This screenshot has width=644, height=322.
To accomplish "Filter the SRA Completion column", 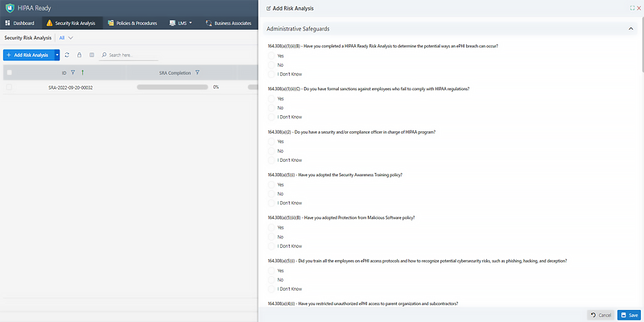I will click(197, 72).
